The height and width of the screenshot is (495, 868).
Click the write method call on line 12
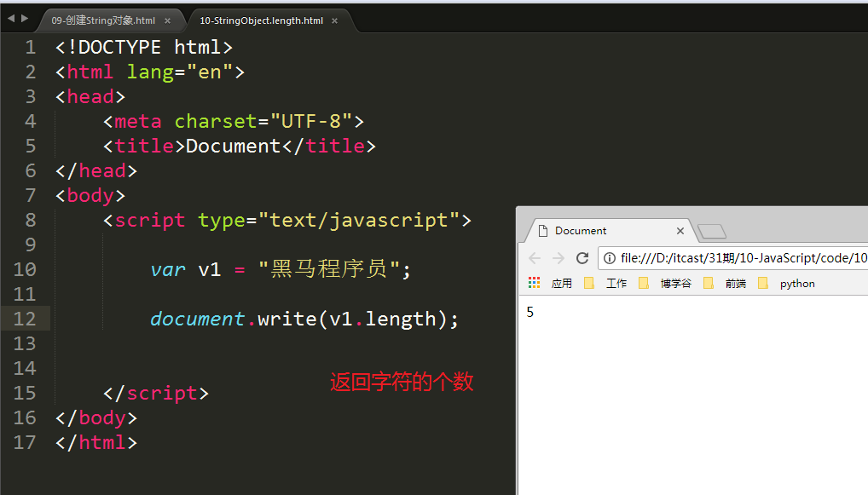pos(287,319)
